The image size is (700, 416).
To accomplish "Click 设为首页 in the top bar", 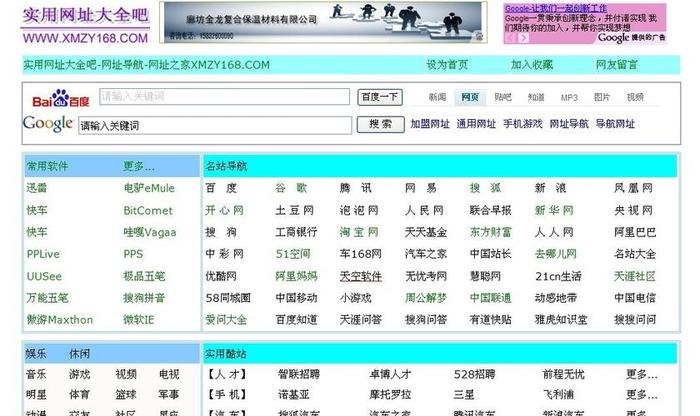I will pyautogui.click(x=447, y=65).
